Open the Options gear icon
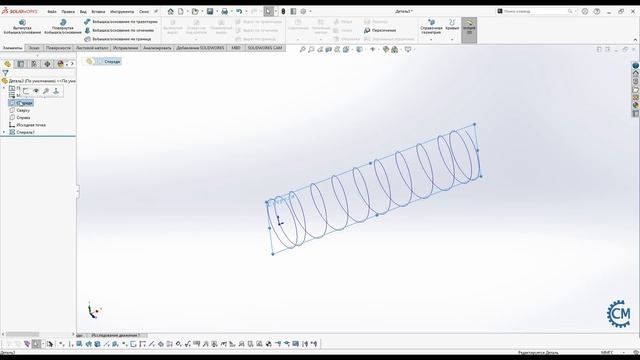Screen dimensions: 640x360 (x=303, y=11)
